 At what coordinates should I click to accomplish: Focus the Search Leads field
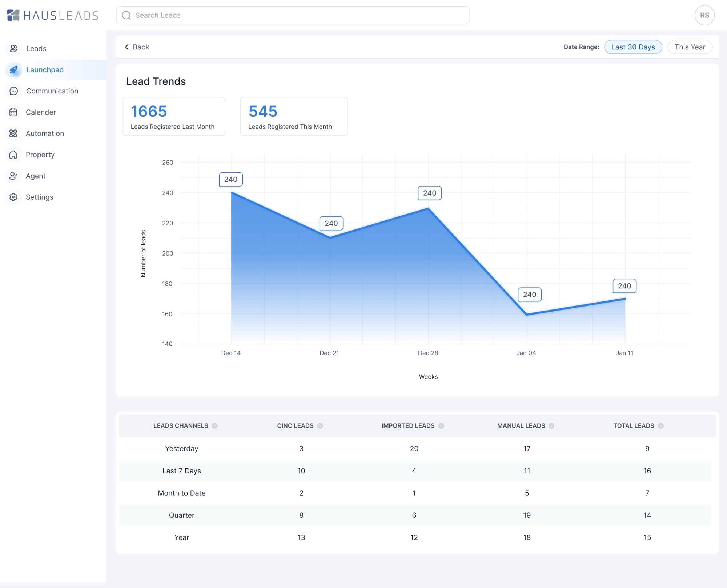293,15
